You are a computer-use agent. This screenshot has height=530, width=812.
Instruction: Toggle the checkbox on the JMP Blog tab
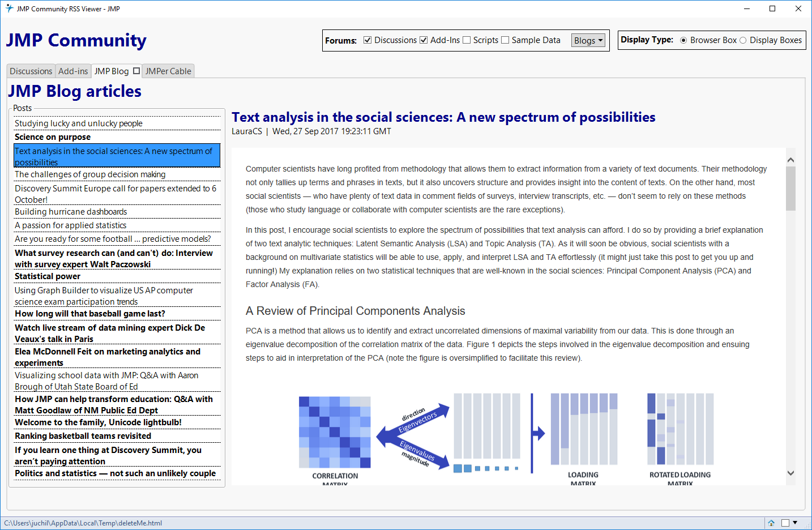click(136, 71)
